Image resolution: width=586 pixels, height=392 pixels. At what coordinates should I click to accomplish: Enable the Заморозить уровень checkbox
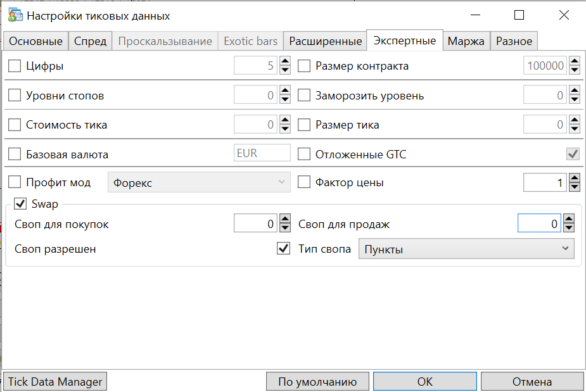[x=304, y=95]
